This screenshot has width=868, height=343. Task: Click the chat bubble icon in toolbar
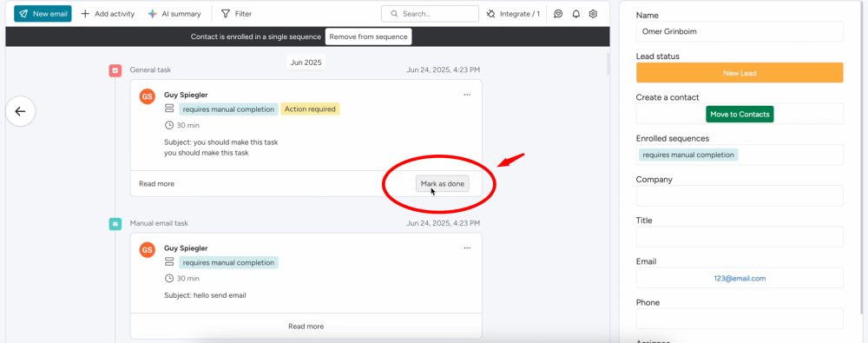point(558,14)
